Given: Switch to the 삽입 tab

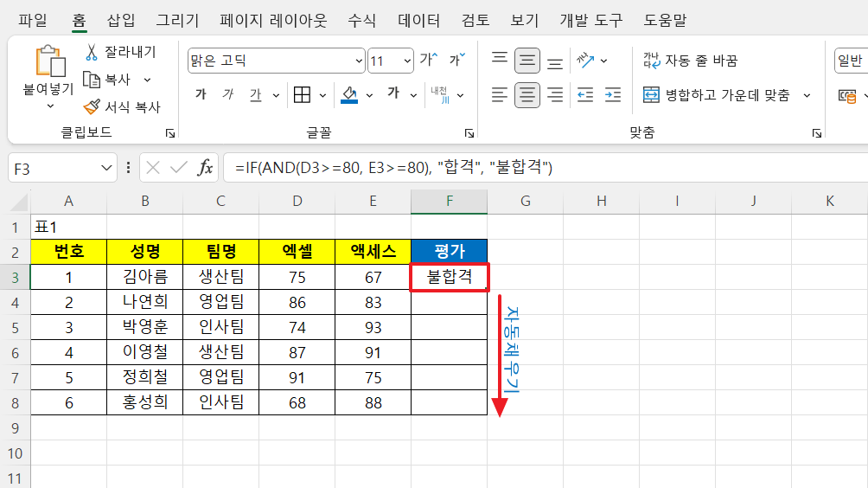Looking at the screenshot, I should (121, 21).
